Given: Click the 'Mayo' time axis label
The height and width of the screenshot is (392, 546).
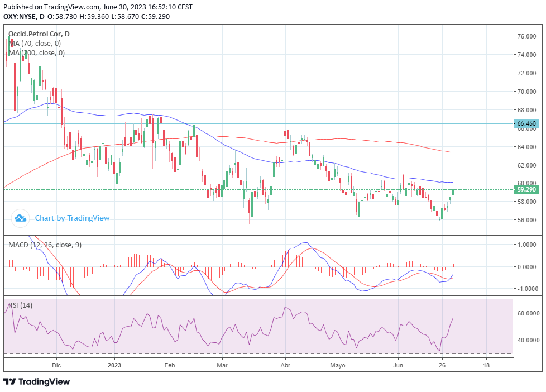Looking at the screenshot, I should 337,365.
